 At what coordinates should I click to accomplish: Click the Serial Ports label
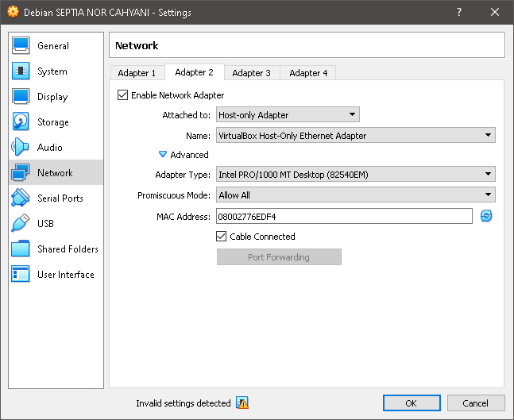point(60,198)
